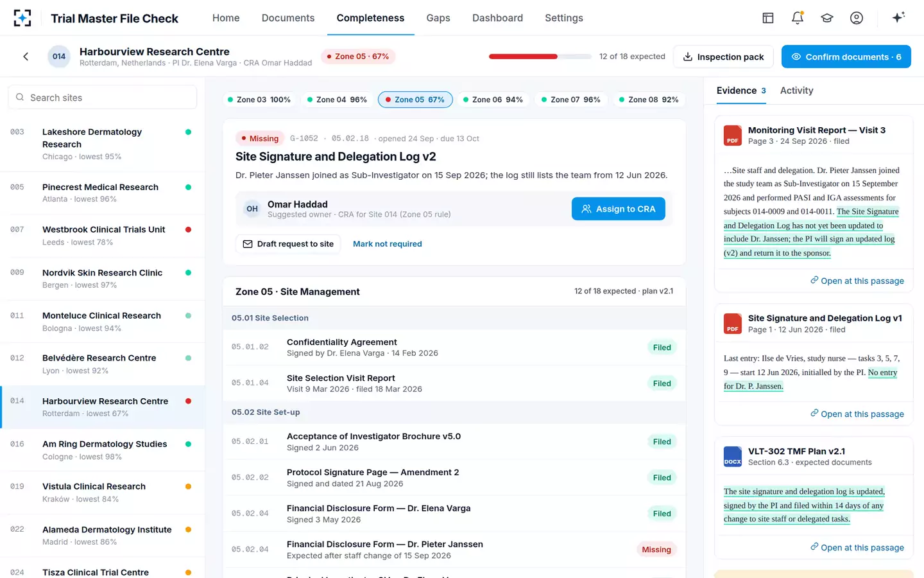Image resolution: width=924 pixels, height=578 pixels.
Task: Click the Trial Master File Check logo icon
Action: [x=22, y=18]
